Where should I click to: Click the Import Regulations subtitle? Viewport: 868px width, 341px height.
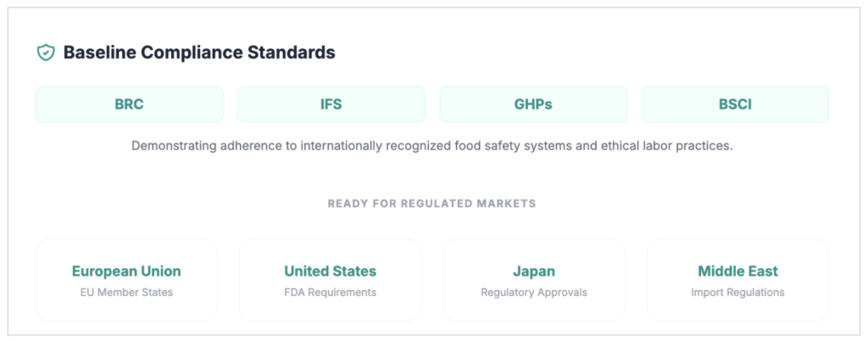(x=737, y=293)
